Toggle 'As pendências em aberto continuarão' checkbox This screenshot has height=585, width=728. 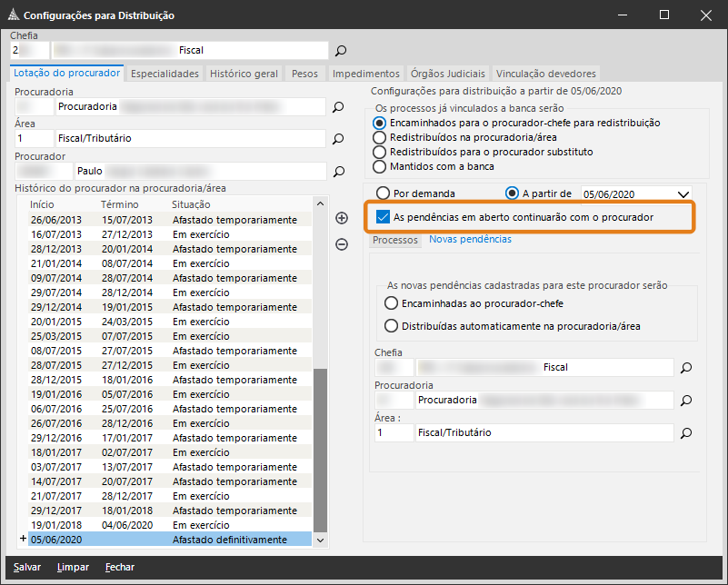point(383,218)
